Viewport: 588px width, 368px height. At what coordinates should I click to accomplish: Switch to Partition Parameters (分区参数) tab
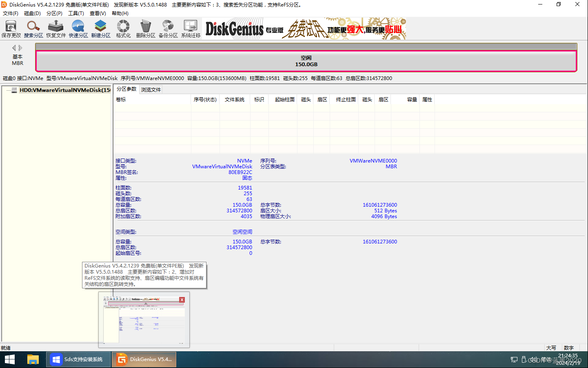pyautogui.click(x=126, y=89)
